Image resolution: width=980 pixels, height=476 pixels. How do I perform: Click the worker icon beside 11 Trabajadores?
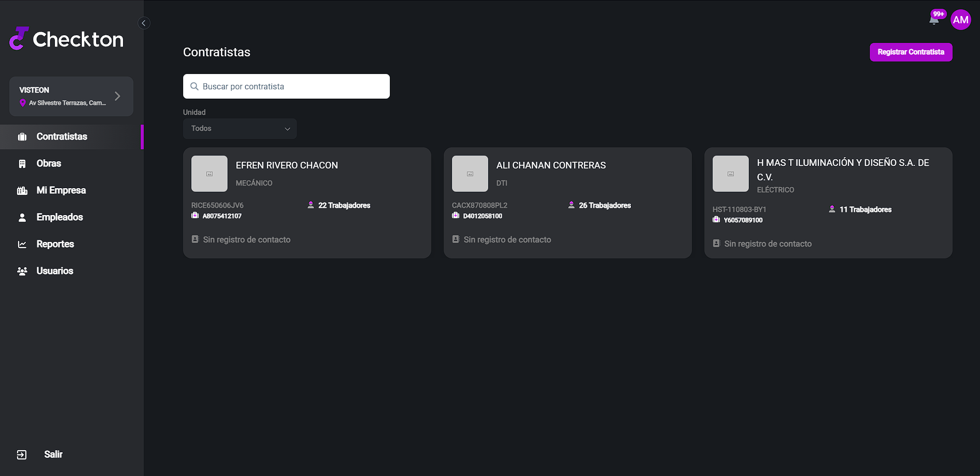pos(832,209)
